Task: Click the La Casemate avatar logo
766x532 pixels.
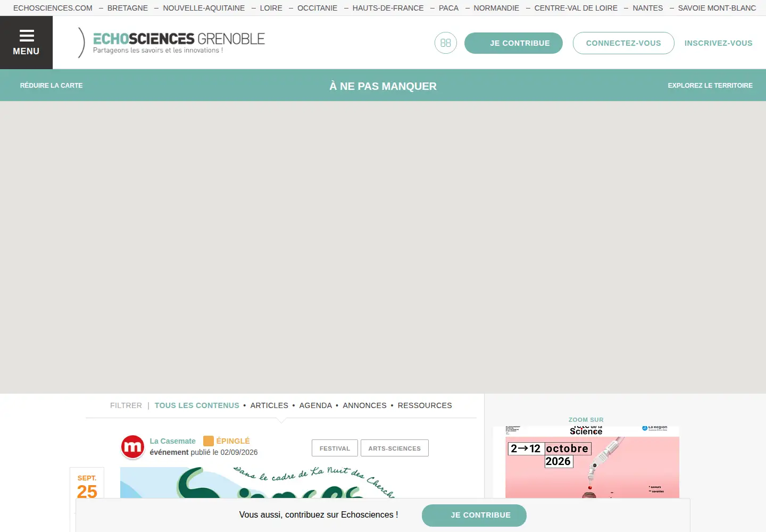Action: pos(132,447)
